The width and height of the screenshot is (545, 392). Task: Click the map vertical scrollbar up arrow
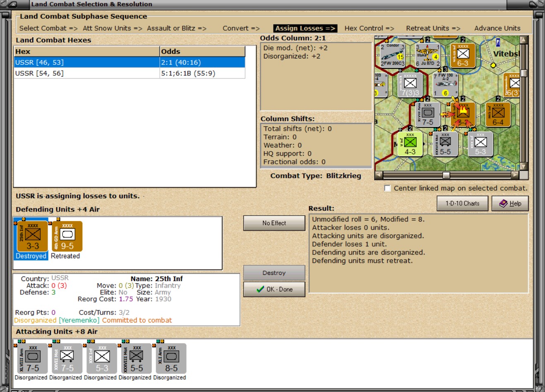click(524, 40)
